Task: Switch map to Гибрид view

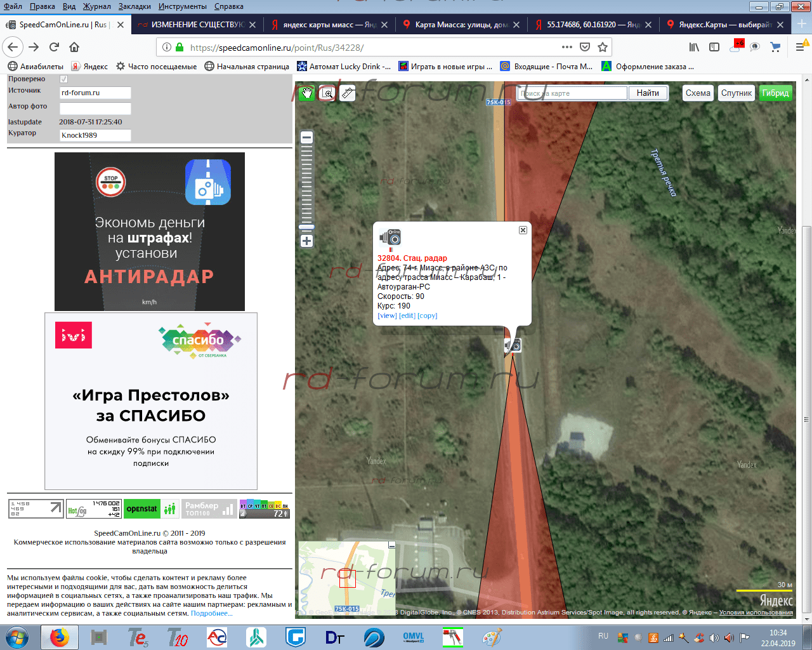Action: (775, 93)
